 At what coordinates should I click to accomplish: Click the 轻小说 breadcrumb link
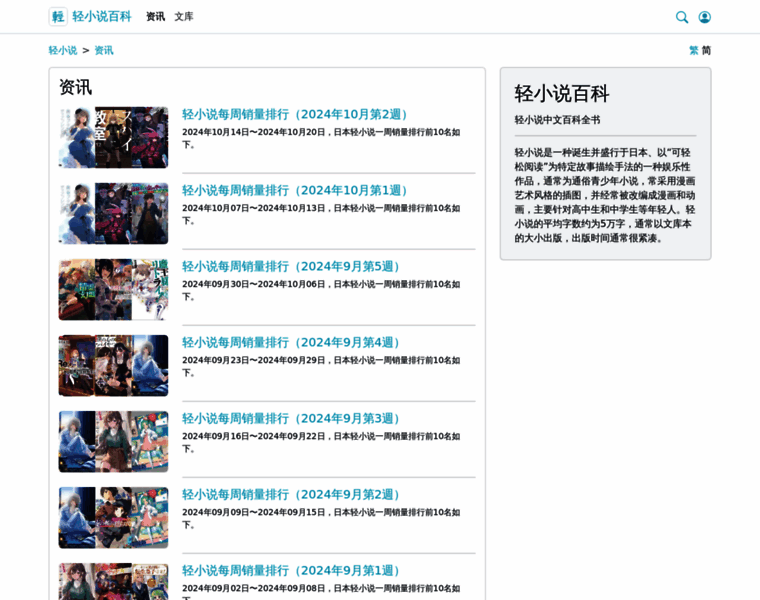click(62, 50)
